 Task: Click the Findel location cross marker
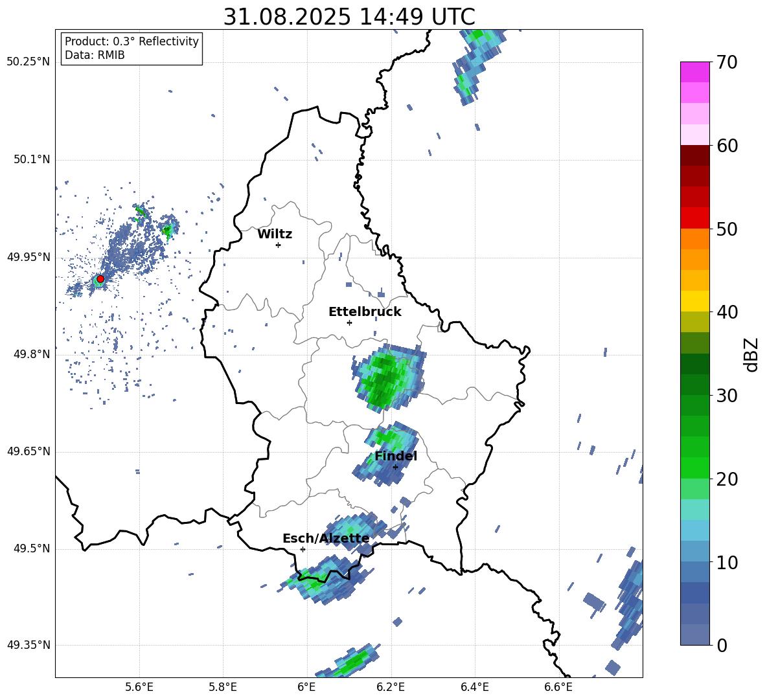click(x=395, y=467)
